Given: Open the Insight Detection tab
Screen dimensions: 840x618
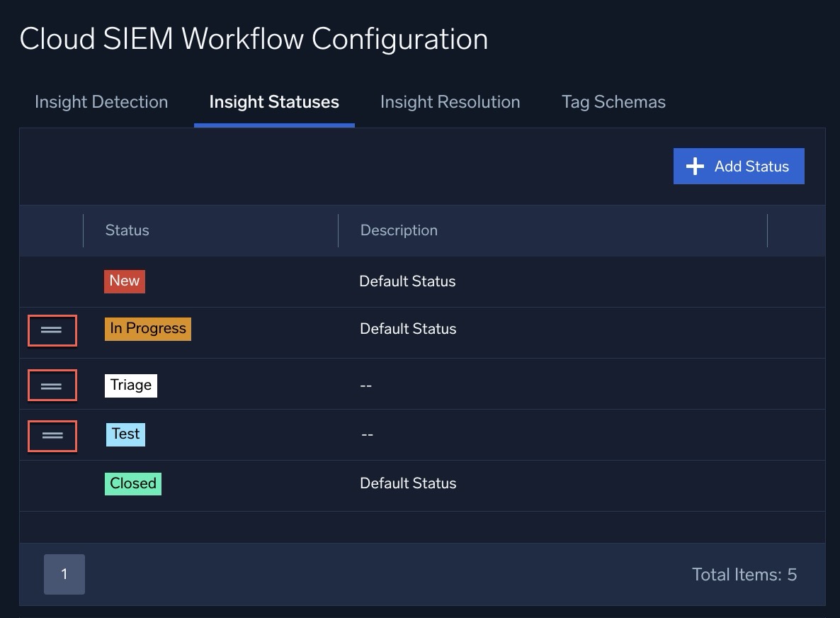Looking at the screenshot, I should tap(101, 102).
